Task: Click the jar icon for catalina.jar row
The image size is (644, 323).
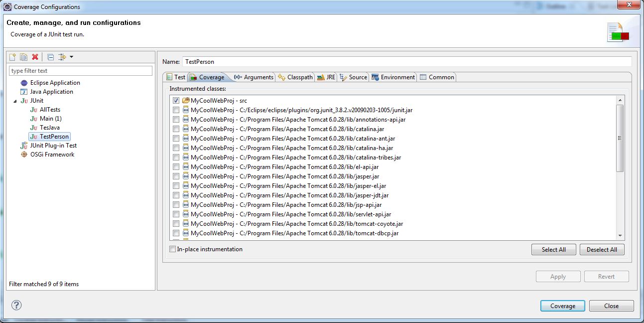Action: 186,129
